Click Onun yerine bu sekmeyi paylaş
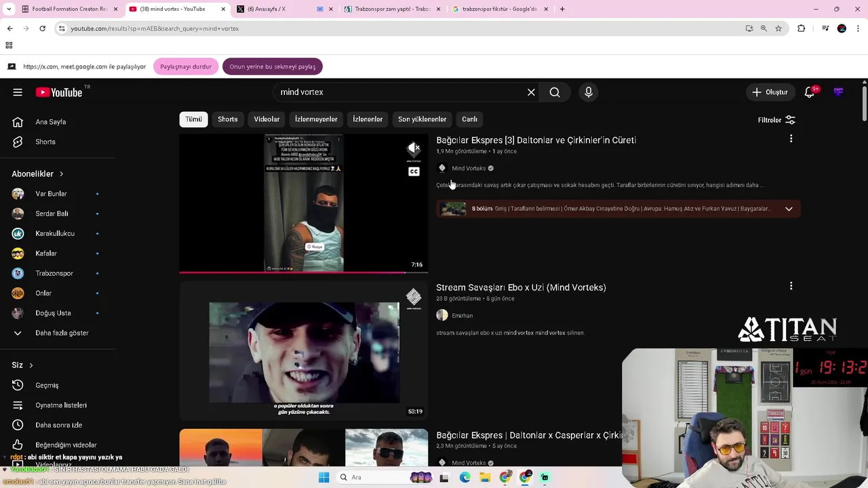 [272, 66]
